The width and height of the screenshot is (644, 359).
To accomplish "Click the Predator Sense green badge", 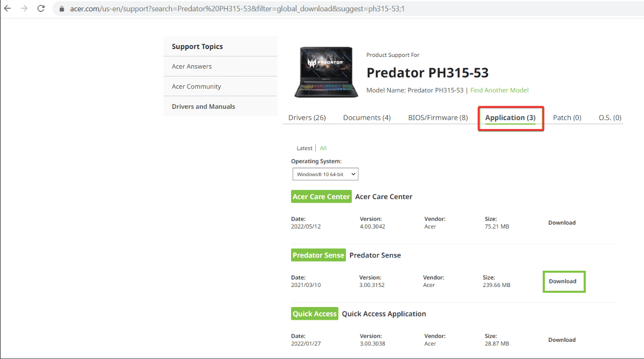I will click(318, 255).
